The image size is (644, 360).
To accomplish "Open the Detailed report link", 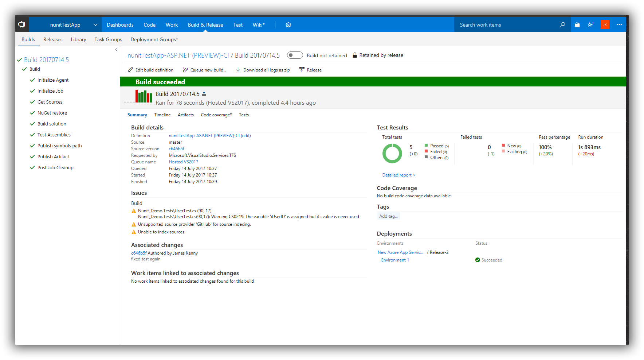I will pyautogui.click(x=398, y=175).
